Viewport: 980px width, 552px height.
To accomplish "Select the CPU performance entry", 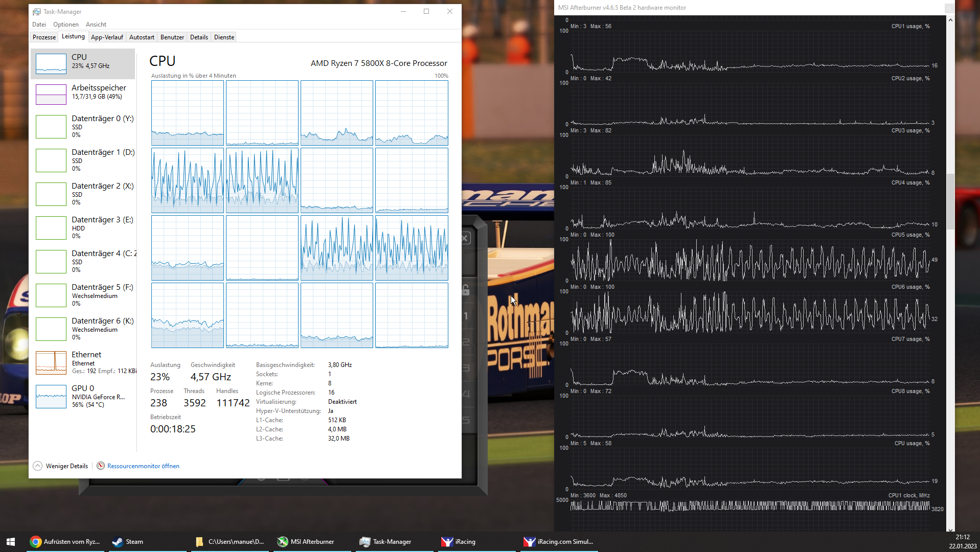I will (83, 64).
